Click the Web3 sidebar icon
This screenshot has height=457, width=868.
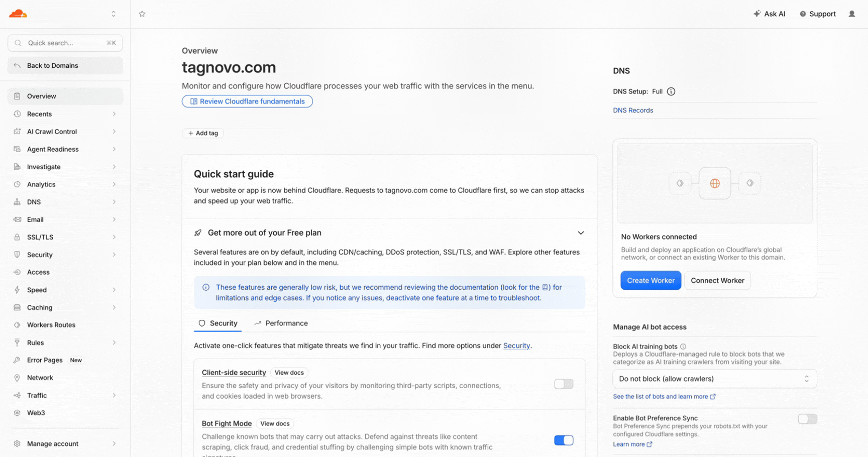click(17, 413)
